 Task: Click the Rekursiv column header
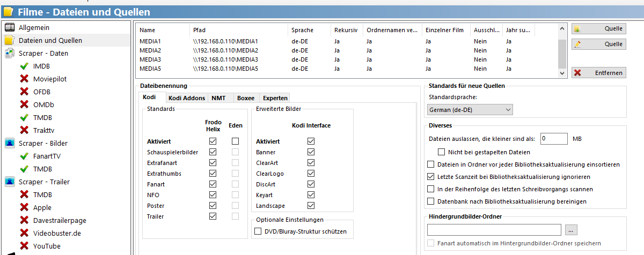(x=347, y=30)
